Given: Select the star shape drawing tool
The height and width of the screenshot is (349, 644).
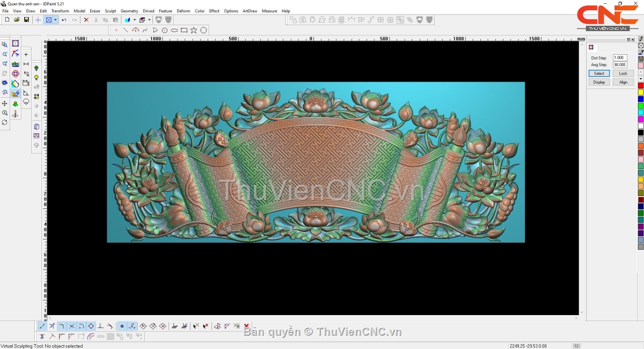Looking at the screenshot, I should (194, 30).
